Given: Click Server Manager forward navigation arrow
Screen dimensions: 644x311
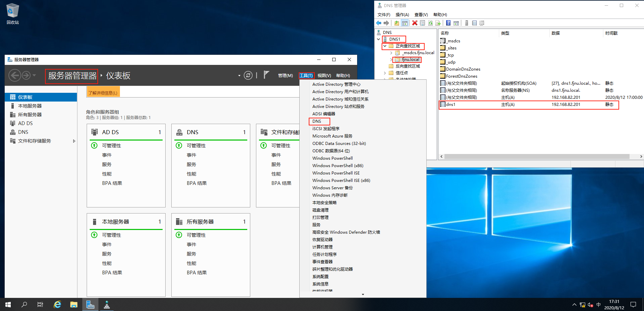Looking at the screenshot, I should (x=26, y=75).
